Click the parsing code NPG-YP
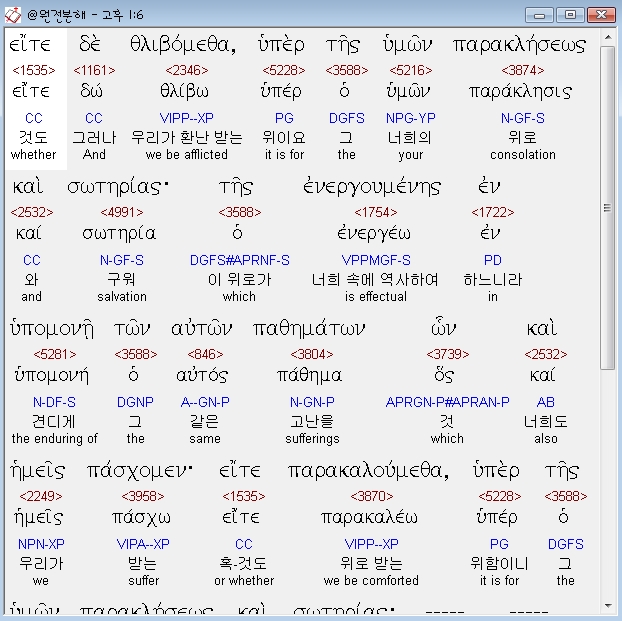622x621 pixels. (x=411, y=118)
